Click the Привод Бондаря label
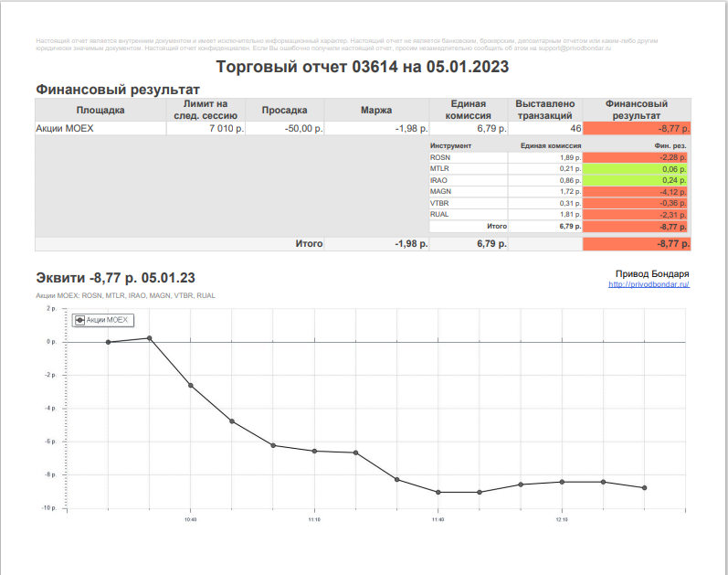 coord(652,273)
